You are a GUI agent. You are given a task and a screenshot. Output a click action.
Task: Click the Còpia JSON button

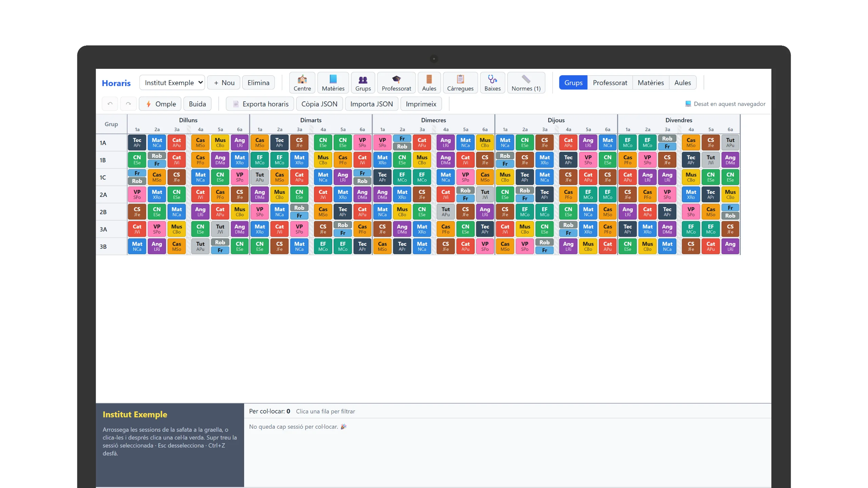319,104
